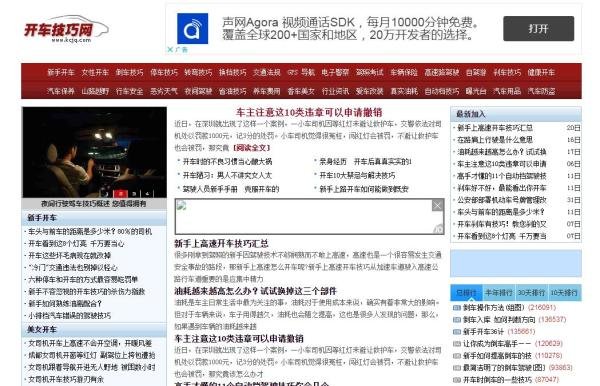This screenshot has height=386, width=600.
Task: Open the 交通法规 navigation menu item
Action: point(267,72)
